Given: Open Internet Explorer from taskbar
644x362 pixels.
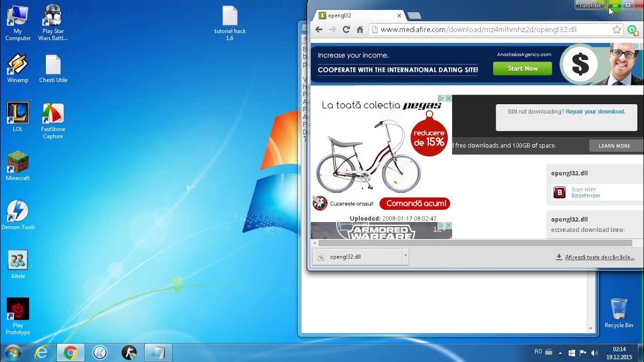Looking at the screenshot, I should tap(41, 352).
